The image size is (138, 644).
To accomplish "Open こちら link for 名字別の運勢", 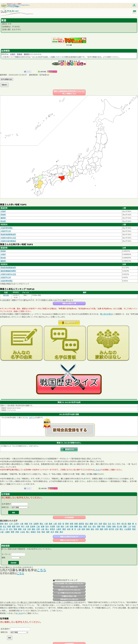I will coord(21,573).
